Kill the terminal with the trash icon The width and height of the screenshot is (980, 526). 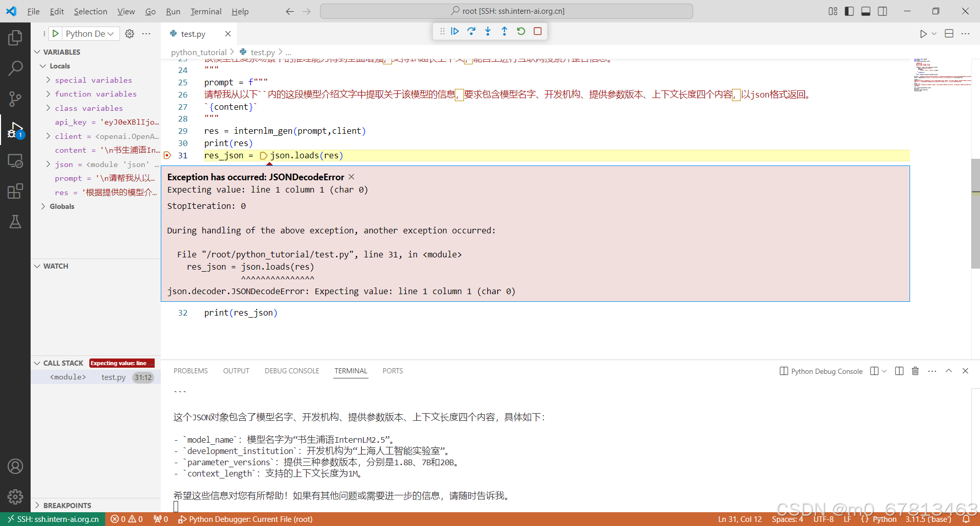[x=915, y=371]
